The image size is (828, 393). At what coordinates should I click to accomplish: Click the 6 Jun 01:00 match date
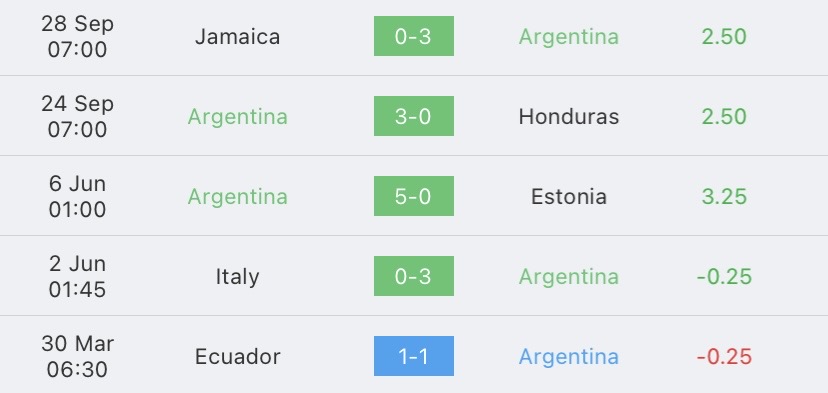coord(77,196)
